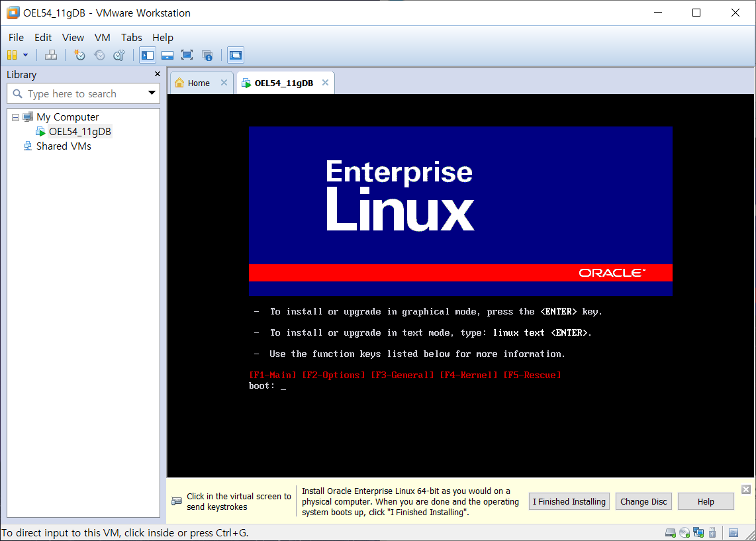Toggle the console view toolbar icon
The image size is (756, 541).
(x=236, y=56)
